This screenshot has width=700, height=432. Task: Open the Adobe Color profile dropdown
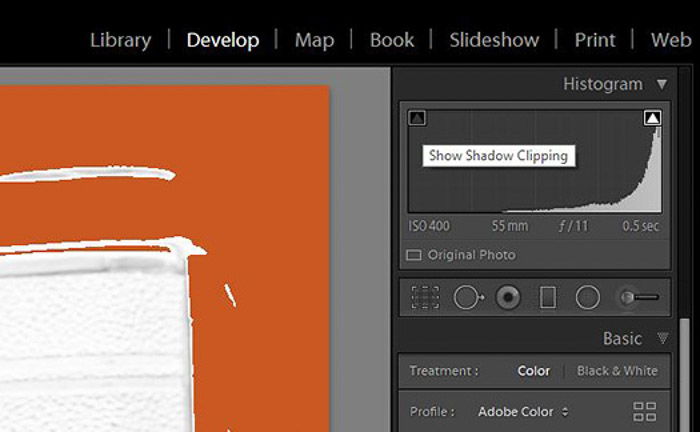pyautogui.click(x=523, y=411)
